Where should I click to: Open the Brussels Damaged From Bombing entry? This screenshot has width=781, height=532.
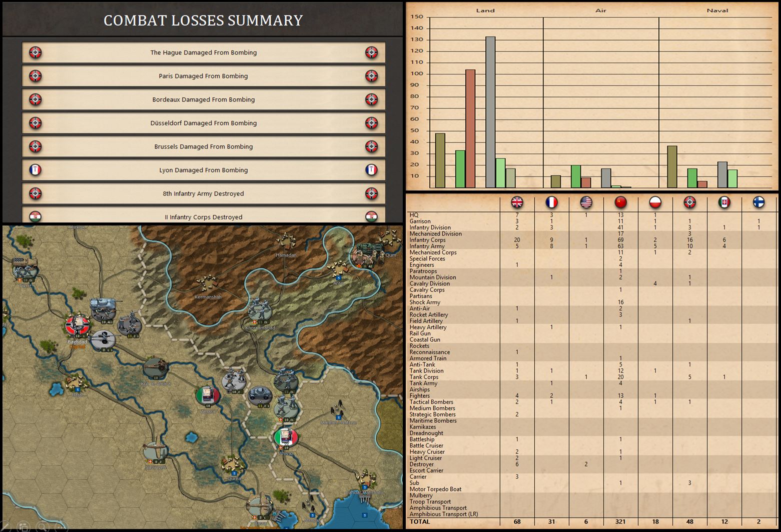click(x=204, y=146)
